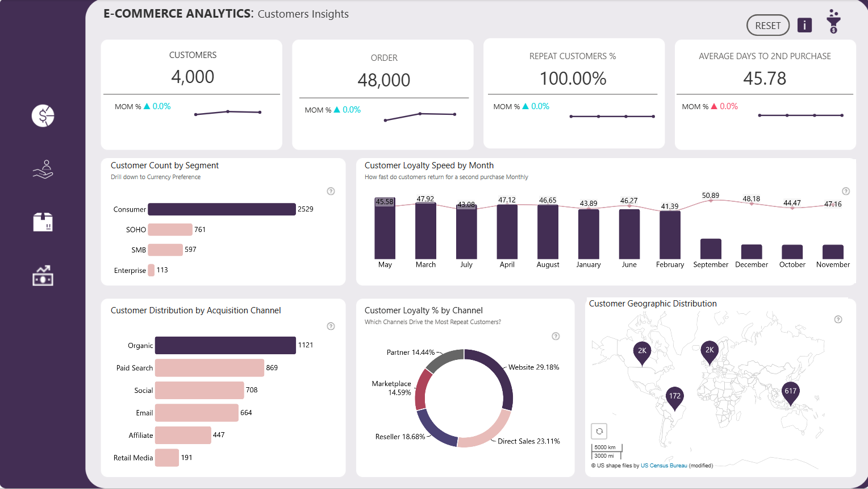Open the sales dollar-globe sidebar page

tap(43, 116)
